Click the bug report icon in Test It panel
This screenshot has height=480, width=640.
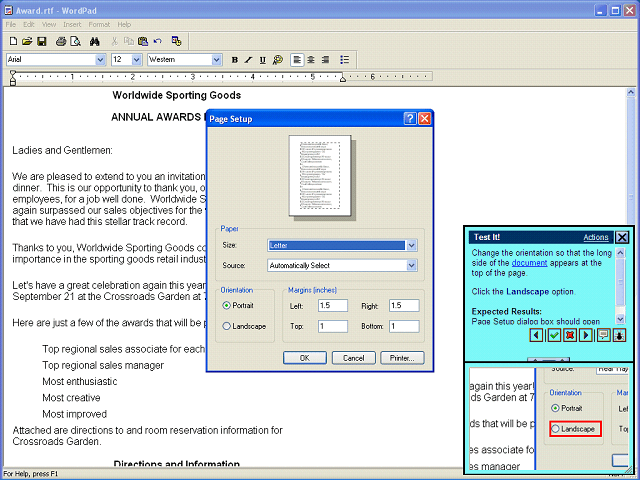(x=619, y=335)
